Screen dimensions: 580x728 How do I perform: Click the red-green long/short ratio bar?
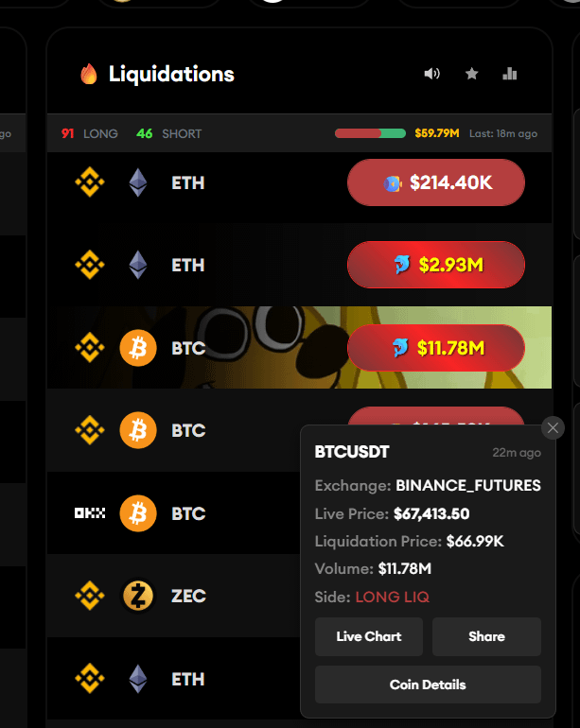pyautogui.click(x=370, y=133)
